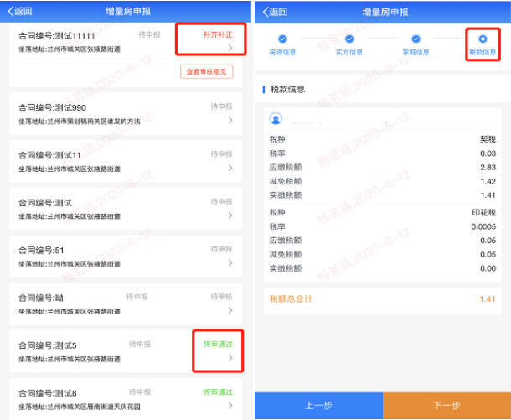This screenshot has height=420, width=511.
Task: Click the paid tax value 0.00
Action: (x=488, y=268)
